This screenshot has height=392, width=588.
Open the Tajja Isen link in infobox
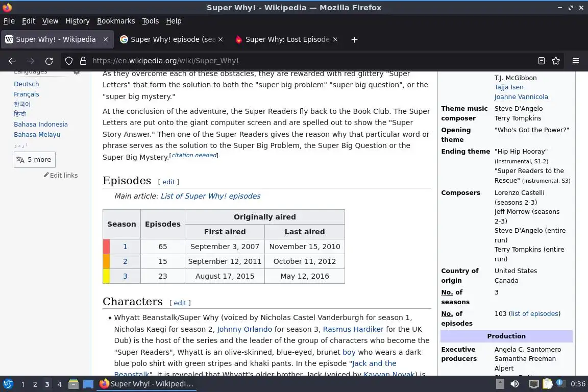tap(509, 87)
